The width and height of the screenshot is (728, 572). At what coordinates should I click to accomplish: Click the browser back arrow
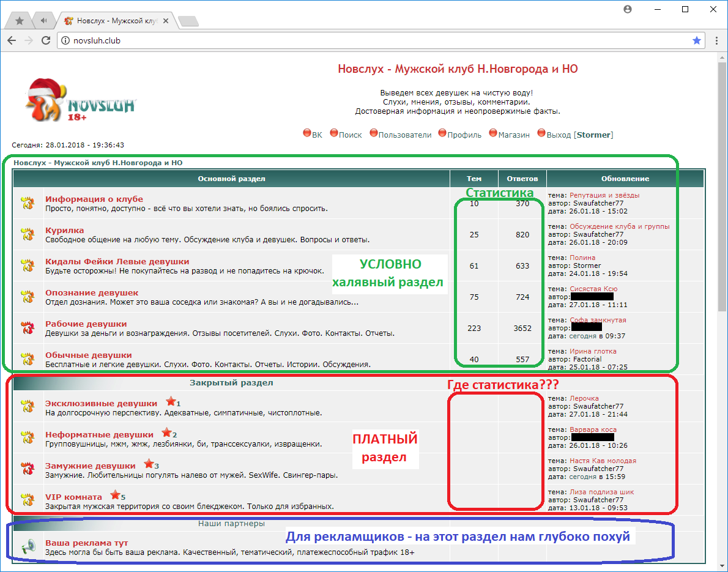pos(12,40)
